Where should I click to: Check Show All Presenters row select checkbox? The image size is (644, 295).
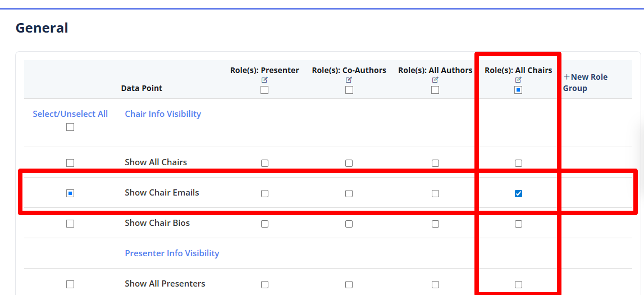pos(70,284)
